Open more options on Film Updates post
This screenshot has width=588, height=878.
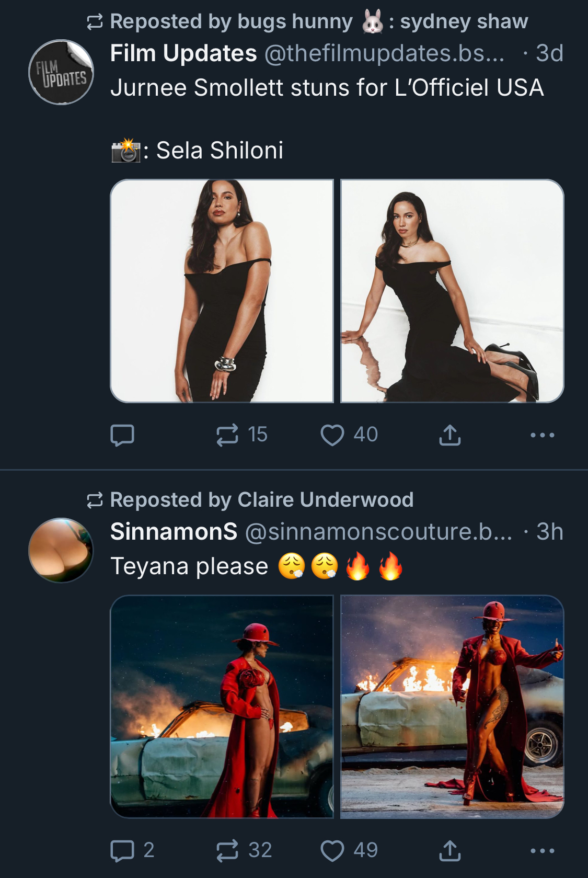(542, 435)
